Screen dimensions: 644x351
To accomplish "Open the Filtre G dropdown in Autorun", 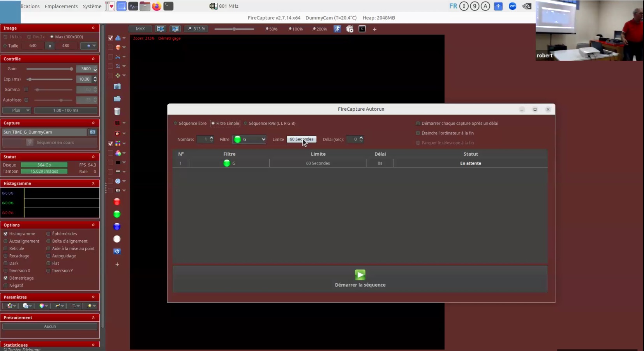I will (249, 139).
